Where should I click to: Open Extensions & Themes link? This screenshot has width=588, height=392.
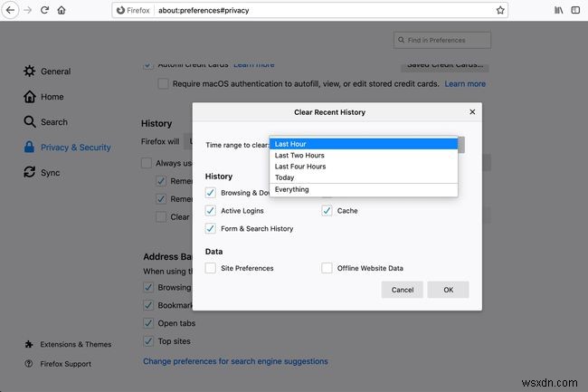[75, 344]
